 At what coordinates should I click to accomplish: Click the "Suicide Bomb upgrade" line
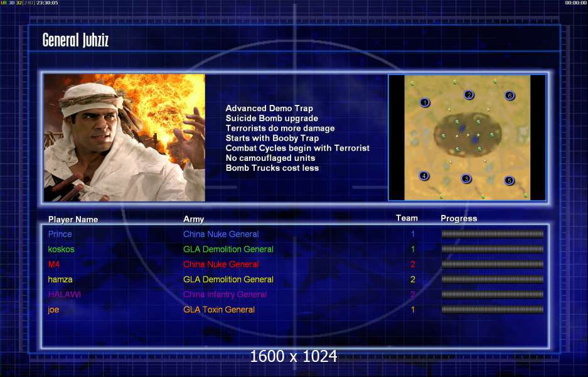pos(272,118)
